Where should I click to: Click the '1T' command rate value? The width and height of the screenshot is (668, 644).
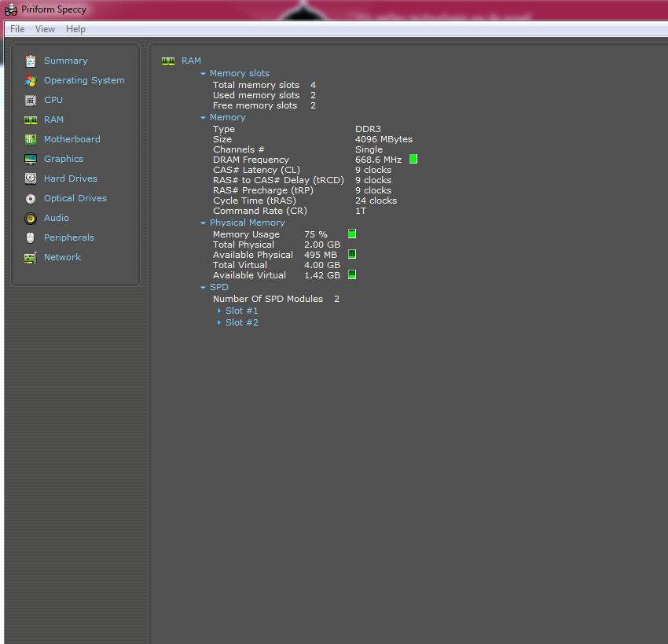click(x=361, y=211)
